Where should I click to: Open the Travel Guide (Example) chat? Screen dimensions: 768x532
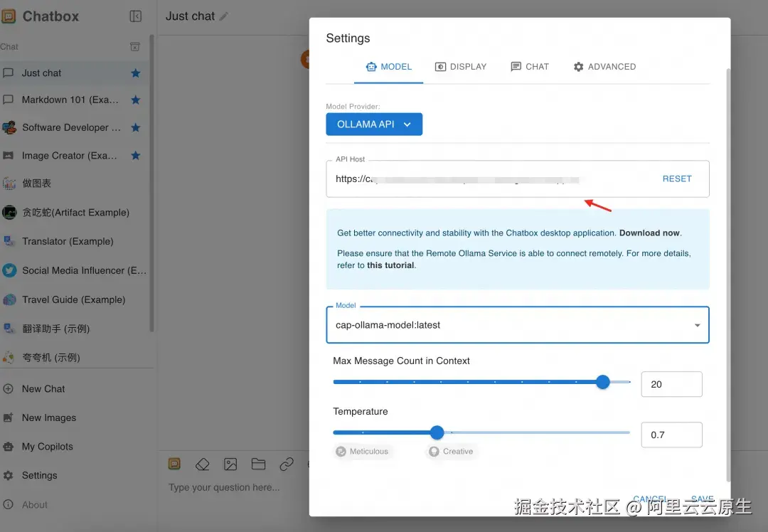(75, 299)
